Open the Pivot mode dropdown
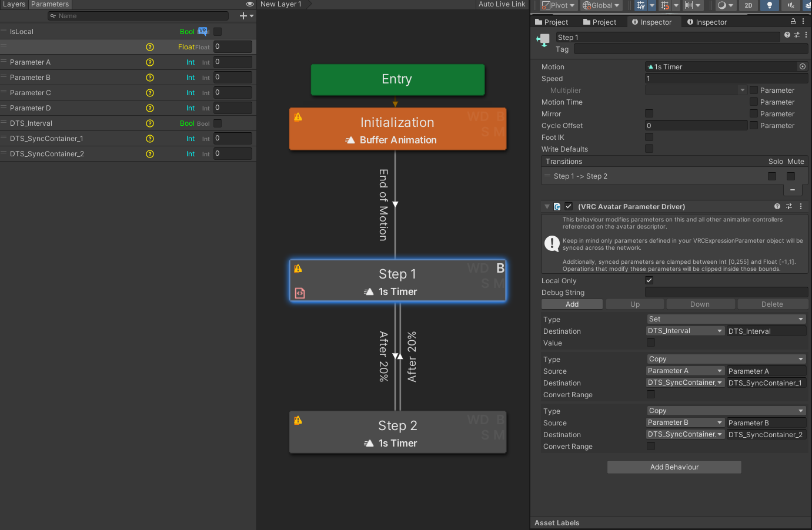Image resolution: width=812 pixels, height=530 pixels. tap(558, 5)
